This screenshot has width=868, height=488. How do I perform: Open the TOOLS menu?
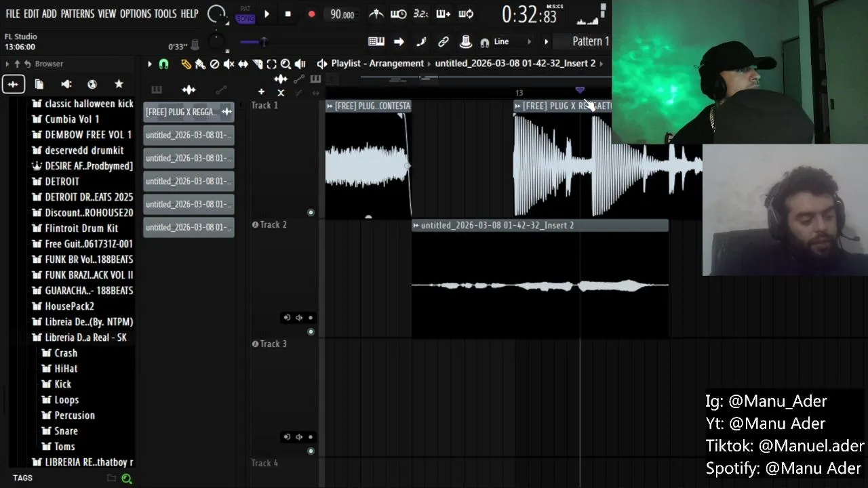coord(165,14)
